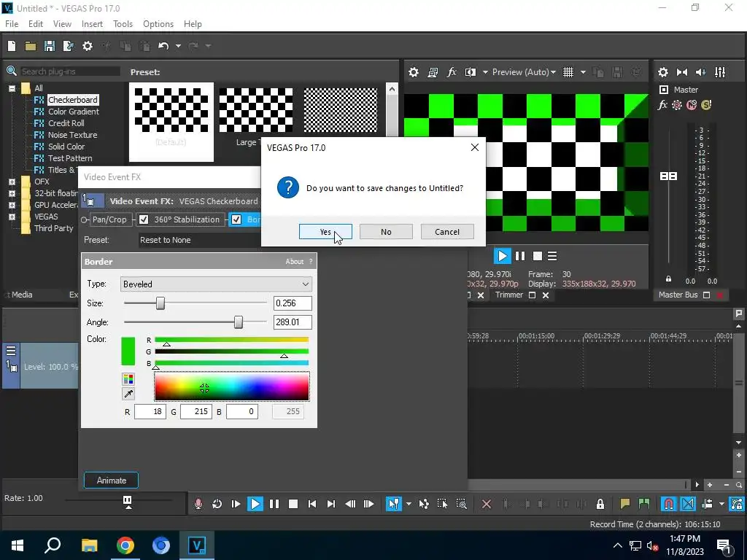This screenshot has height=560, width=747.
Task: Open the View menu
Action: tap(62, 24)
